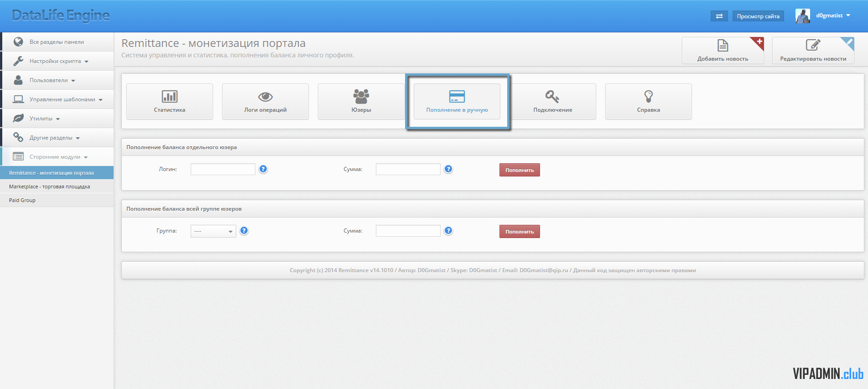Screen dimensions: 868x389
Task: Click the Copyright 2014 Remittance footer text
Action: [493, 270]
